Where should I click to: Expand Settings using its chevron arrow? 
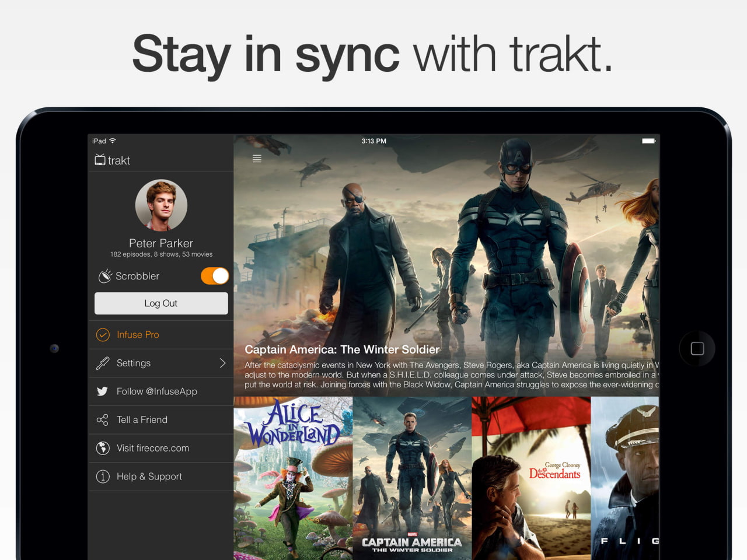[223, 363]
